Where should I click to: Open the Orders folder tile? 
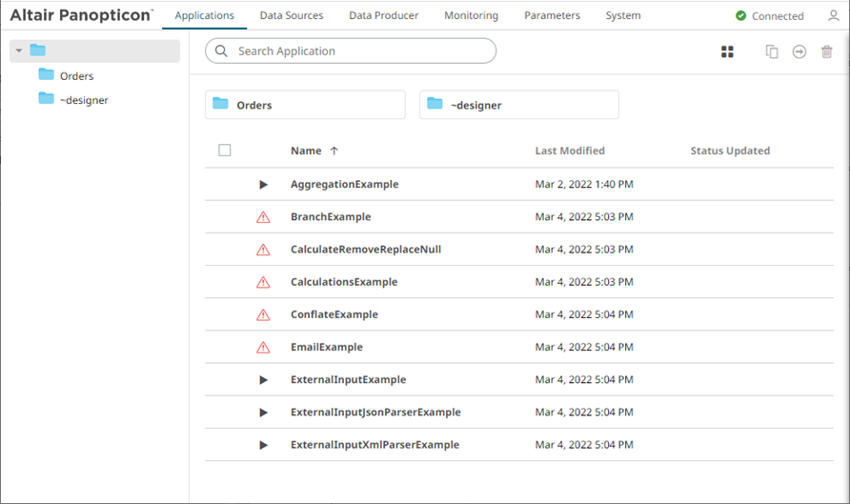pyautogui.click(x=305, y=105)
